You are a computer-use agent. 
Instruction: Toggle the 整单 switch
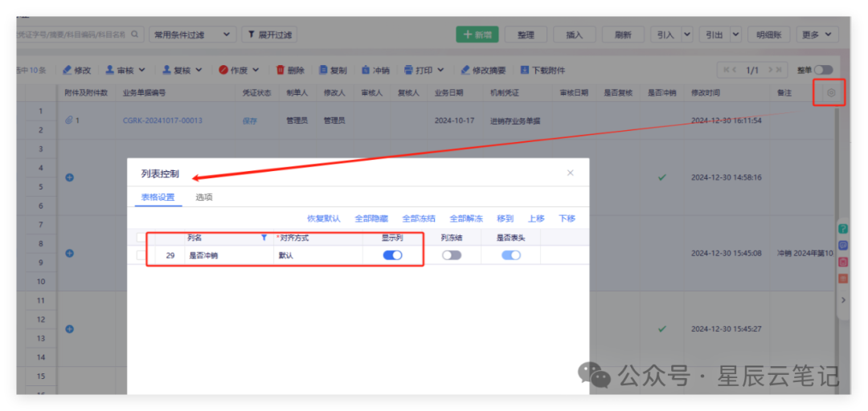click(x=823, y=70)
